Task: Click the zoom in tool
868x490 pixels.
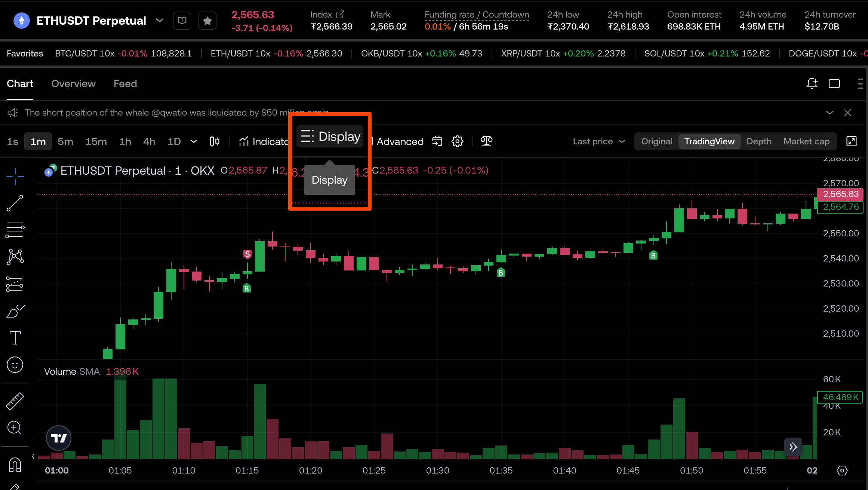Action: (x=15, y=428)
